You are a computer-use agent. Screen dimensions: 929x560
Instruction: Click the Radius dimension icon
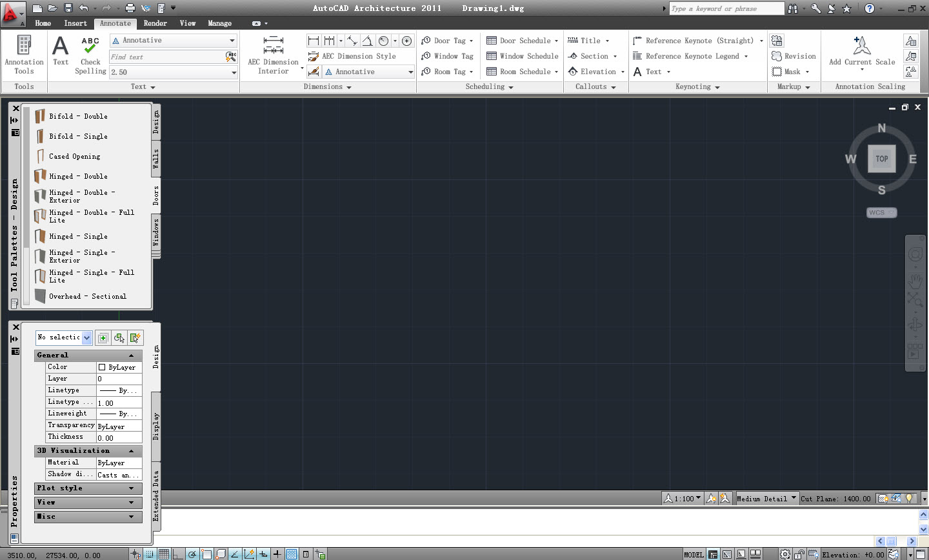click(x=383, y=41)
